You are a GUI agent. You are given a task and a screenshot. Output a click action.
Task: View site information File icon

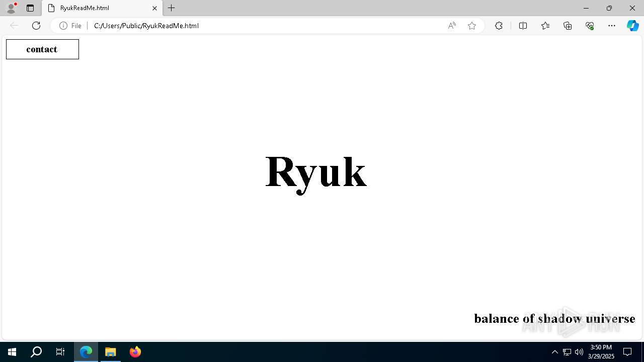pos(70,26)
